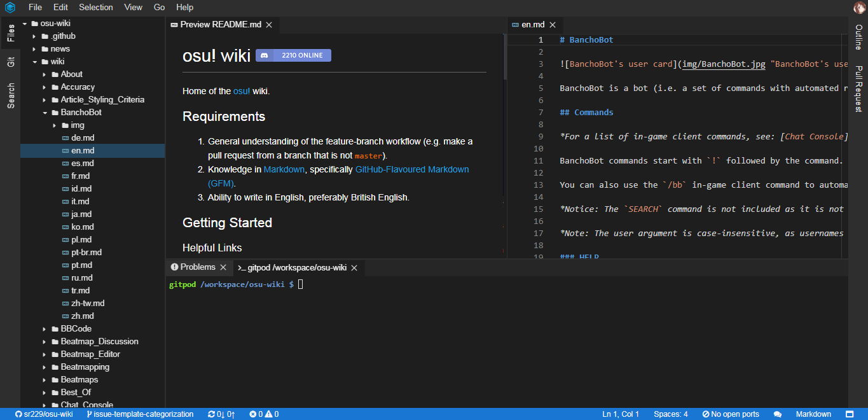Open zh-tw.md in the file tree
This screenshot has height=420, width=868.
(92, 304)
